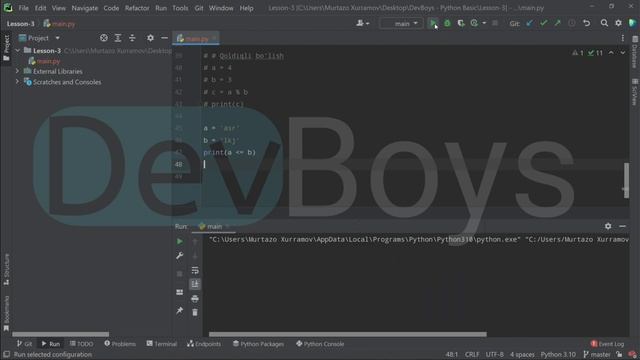The width and height of the screenshot is (640, 360).
Task: Open Event Log button
Action: (607, 344)
